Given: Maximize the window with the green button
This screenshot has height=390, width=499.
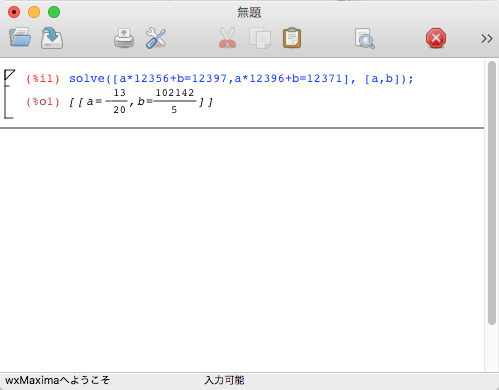Looking at the screenshot, I should coord(54,12).
